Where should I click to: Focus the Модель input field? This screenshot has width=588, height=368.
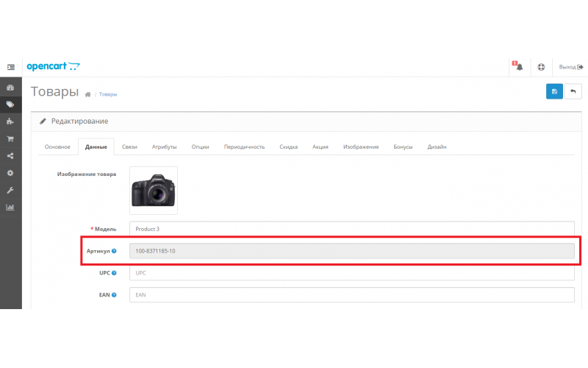[x=352, y=229]
